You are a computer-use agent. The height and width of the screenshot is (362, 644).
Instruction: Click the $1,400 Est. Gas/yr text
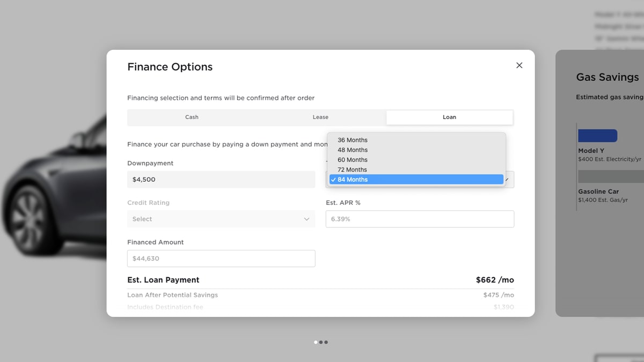point(603,200)
